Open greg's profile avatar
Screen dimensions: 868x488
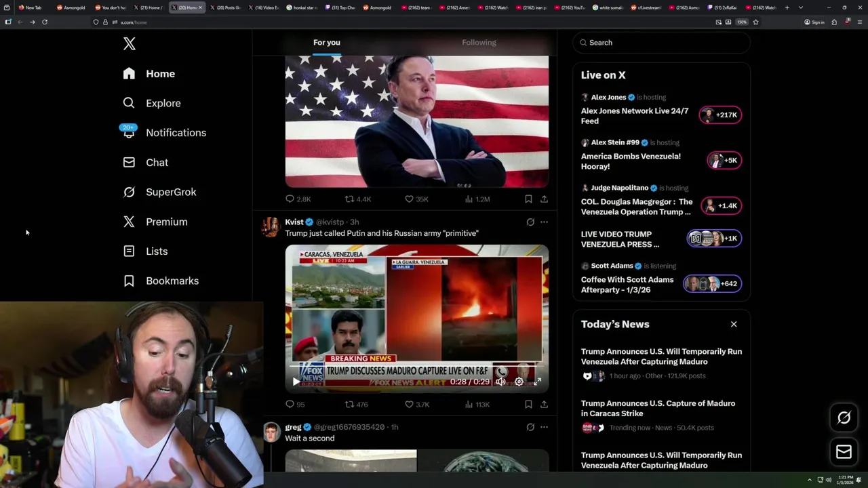pyautogui.click(x=271, y=432)
